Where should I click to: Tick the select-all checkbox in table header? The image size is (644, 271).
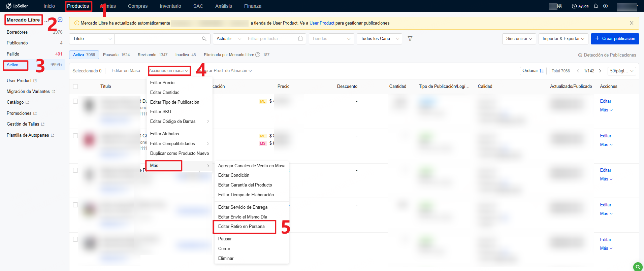(x=75, y=87)
